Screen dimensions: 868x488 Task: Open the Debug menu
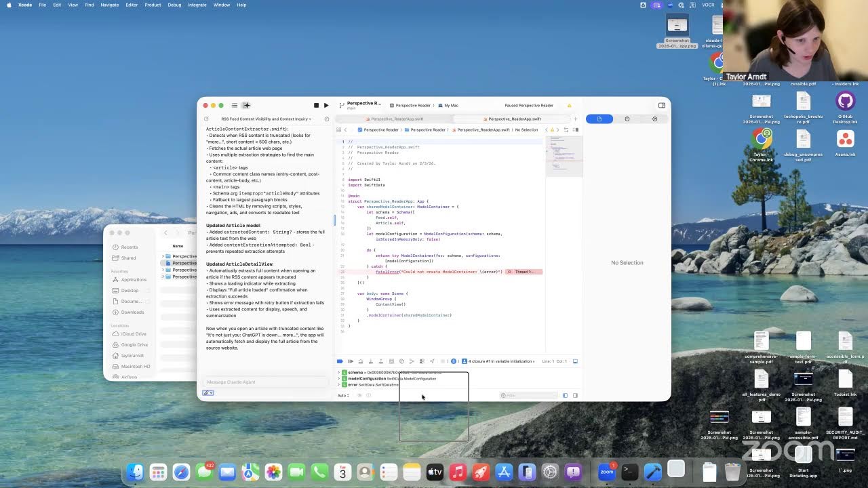tap(174, 5)
